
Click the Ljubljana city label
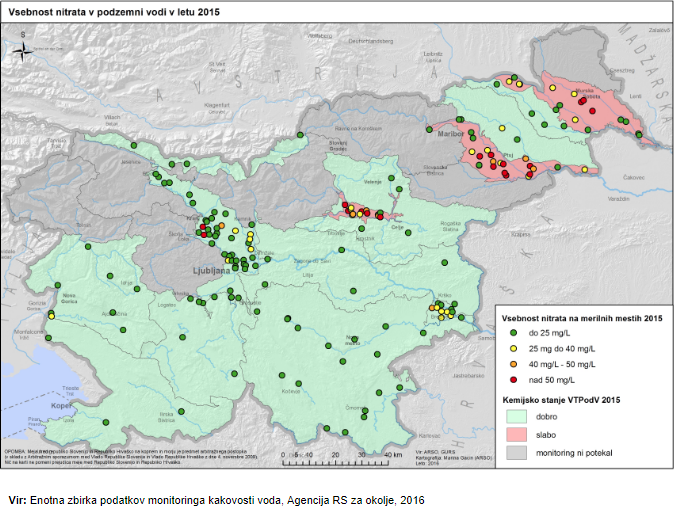[x=213, y=270]
